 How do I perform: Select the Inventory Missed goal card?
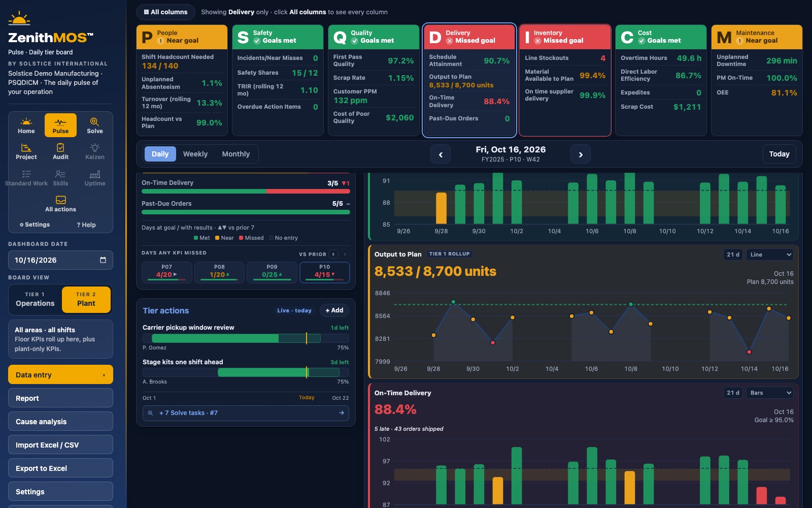[565, 80]
